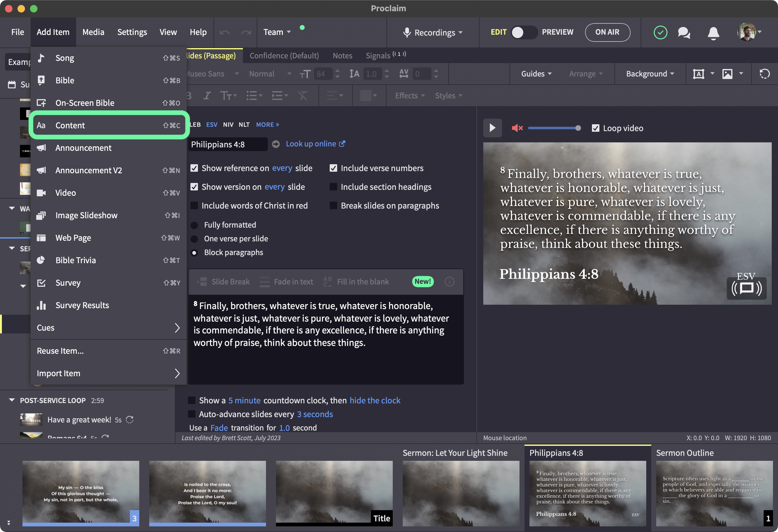Click the ON AIR button
Viewport: 778px width, 532px height.
(607, 32)
